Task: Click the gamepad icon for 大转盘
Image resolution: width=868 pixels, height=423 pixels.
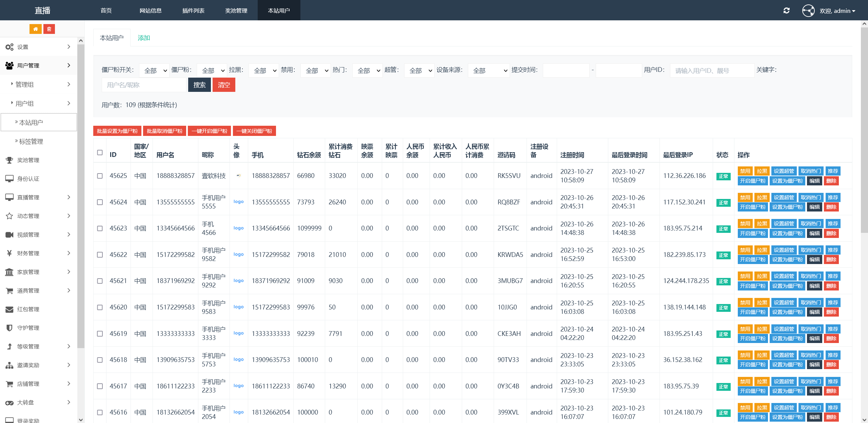Action: [x=9, y=402]
